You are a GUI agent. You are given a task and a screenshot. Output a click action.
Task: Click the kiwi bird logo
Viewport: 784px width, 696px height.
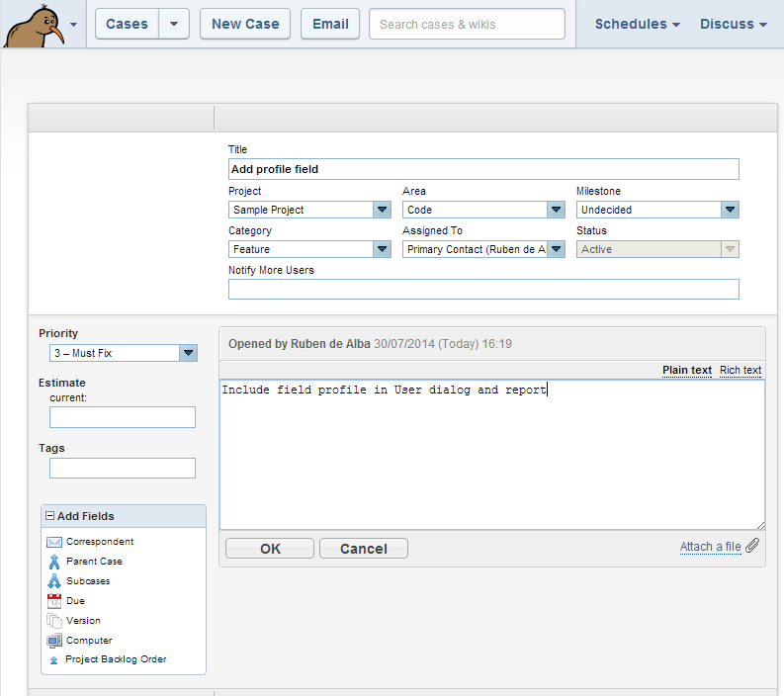[x=34, y=26]
